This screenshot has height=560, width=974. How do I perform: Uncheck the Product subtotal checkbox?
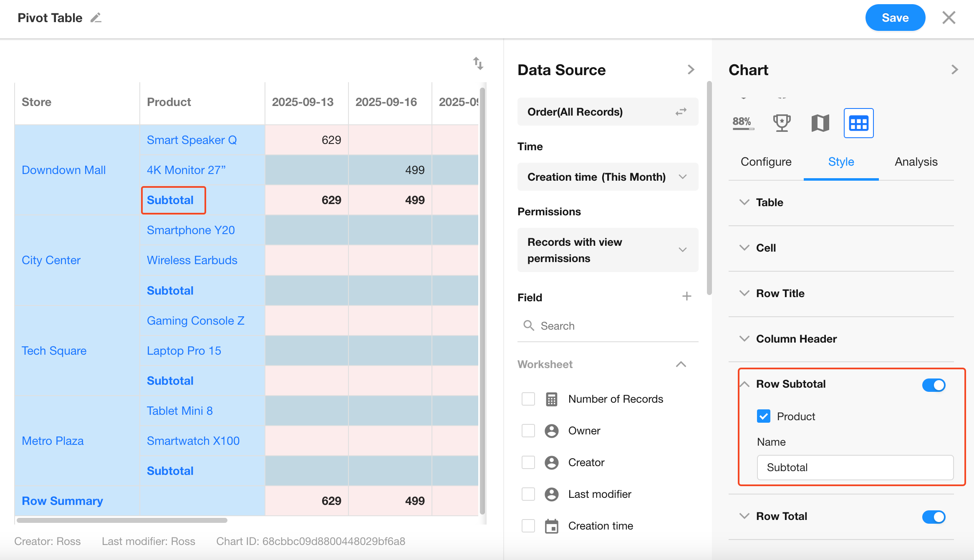click(764, 416)
